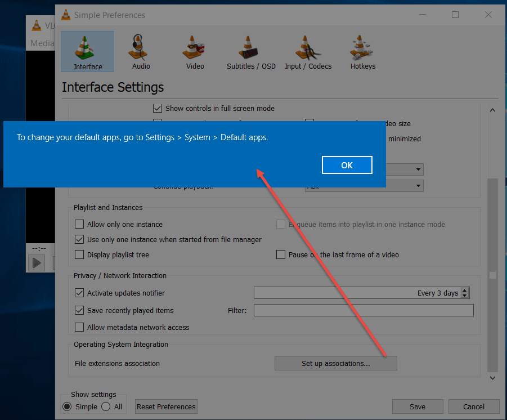The image size is (507, 420).
Task: Increase the update interval above Every 3 days
Action: (465, 291)
